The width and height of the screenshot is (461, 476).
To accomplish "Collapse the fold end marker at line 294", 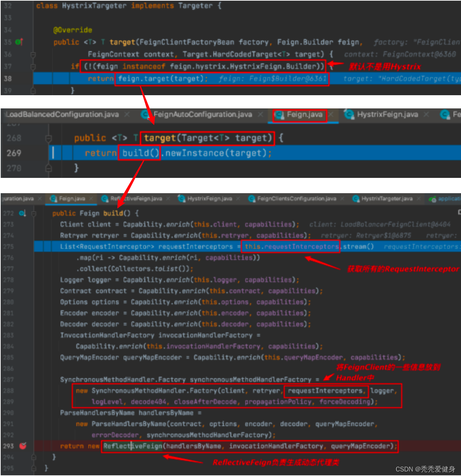I will [x=34, y=457].
